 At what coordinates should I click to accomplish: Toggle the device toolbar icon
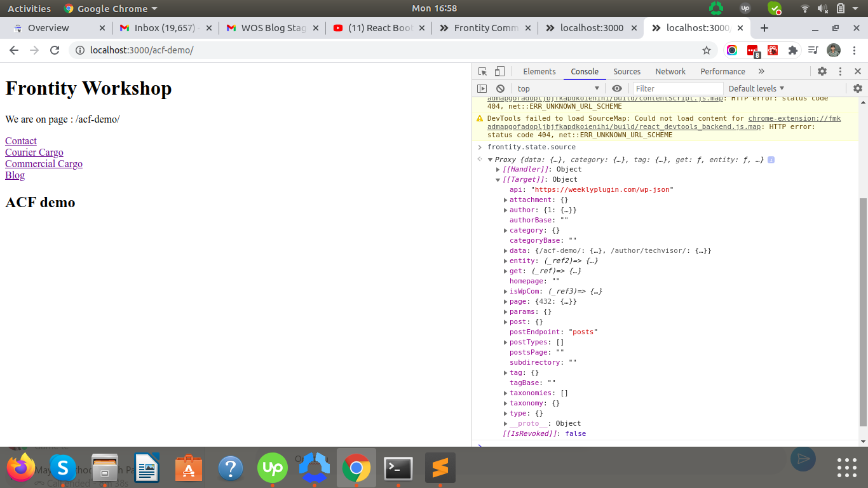[500, 72]
